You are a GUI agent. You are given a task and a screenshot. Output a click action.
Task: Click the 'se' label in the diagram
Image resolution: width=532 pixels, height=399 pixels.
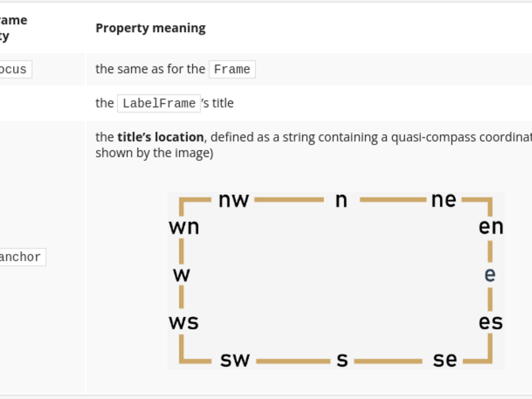pyautogui.click(x=445, y=360)
